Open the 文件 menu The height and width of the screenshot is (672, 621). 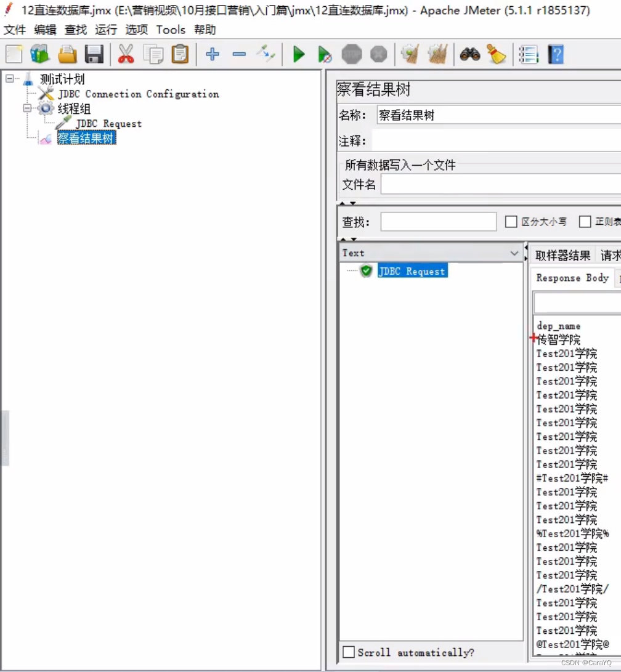pyautogui.click(x=15, y=30)
